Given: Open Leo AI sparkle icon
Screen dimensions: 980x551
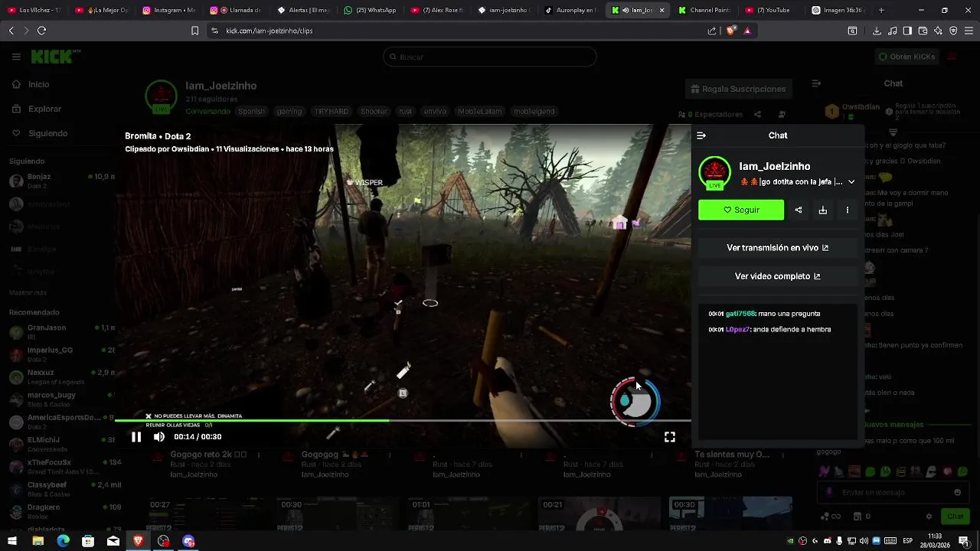Looking at the screenshot, I should (x=938, y=31).
